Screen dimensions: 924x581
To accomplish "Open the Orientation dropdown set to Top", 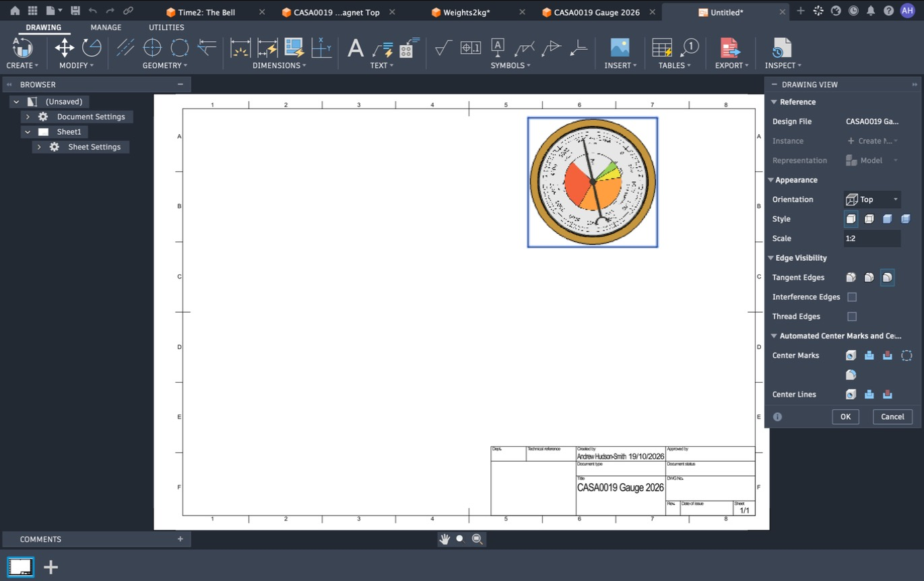I will click(872, 200).
